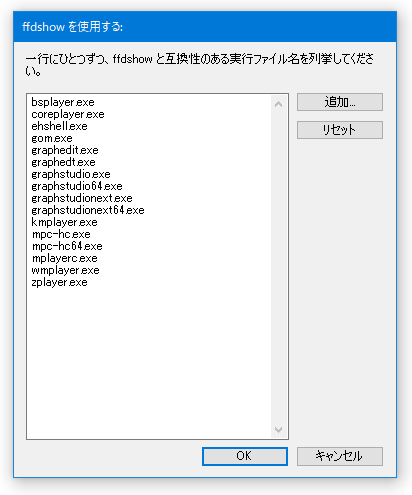This screenshot has width=412, height=495.
Task: Select the graphedit.exe line
Action: coord(65,150)
